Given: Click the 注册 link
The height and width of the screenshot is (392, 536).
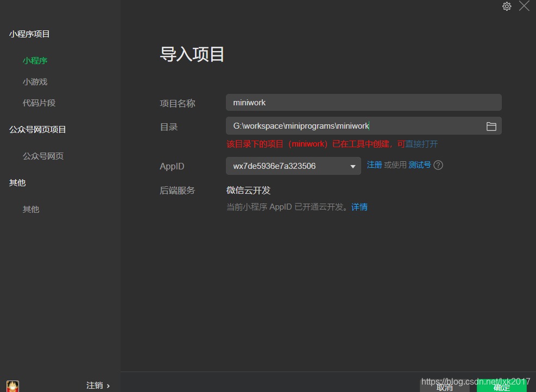Looking at the screenshot, I should (x=374, y=165).
